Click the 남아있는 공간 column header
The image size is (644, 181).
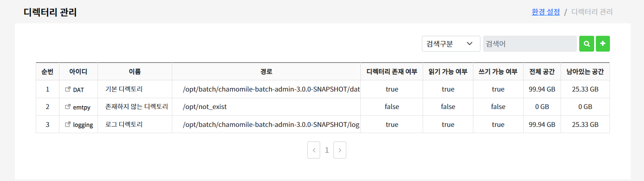tap(585, 72)
